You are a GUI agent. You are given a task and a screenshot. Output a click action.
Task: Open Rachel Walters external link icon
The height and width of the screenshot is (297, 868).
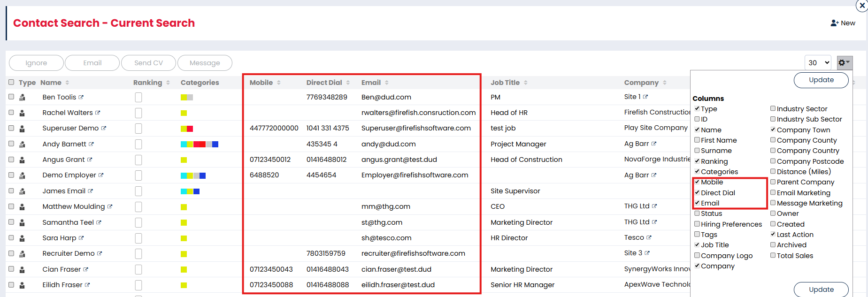point(98,113)
